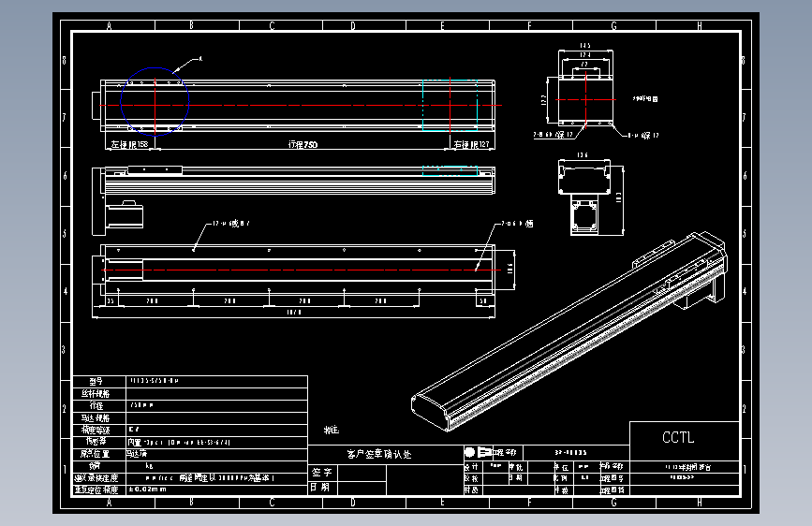Click the '行程750' stroke dimension label

pos(303,144)
